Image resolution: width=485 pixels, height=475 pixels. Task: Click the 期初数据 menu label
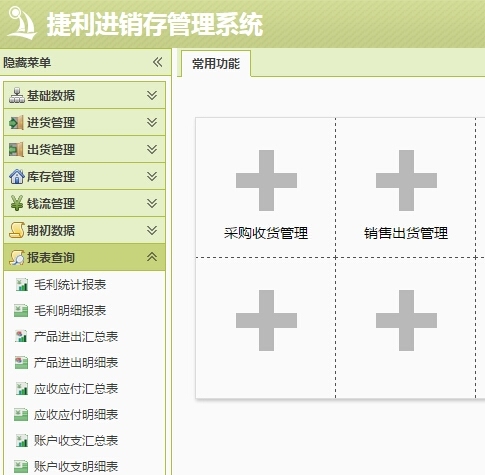tap(51, 231)
